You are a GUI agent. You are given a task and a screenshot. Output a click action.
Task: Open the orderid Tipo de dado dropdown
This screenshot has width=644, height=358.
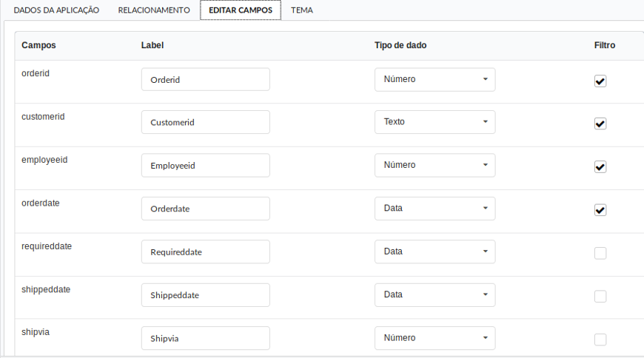pyautogui.click(x=435, y=79)
